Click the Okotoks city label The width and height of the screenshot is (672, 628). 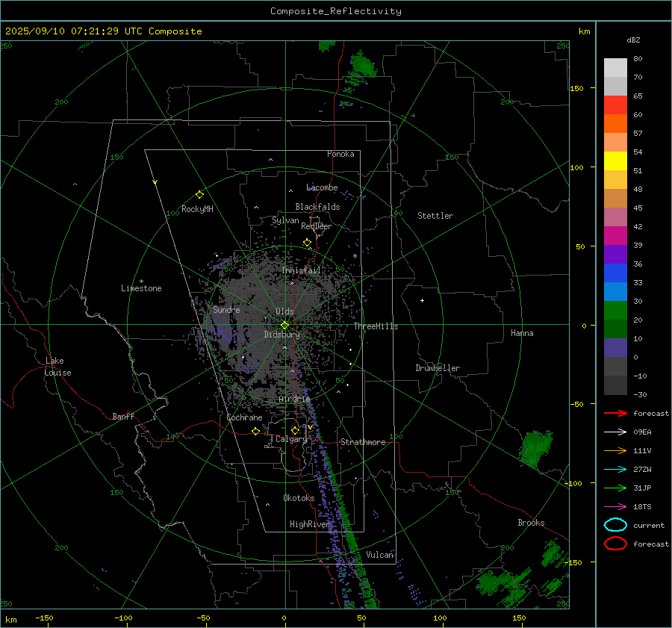(x=299, y=498)
